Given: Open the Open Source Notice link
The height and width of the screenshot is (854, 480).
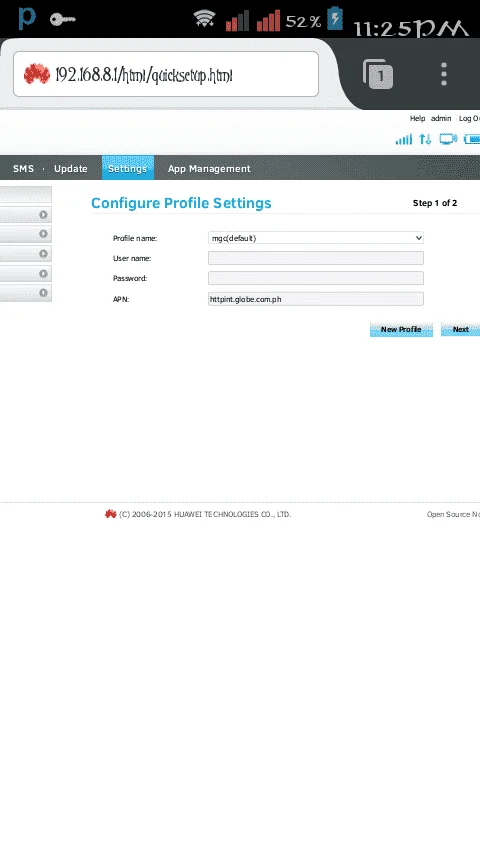Looking at the screenshot, I should coord(453,514).
